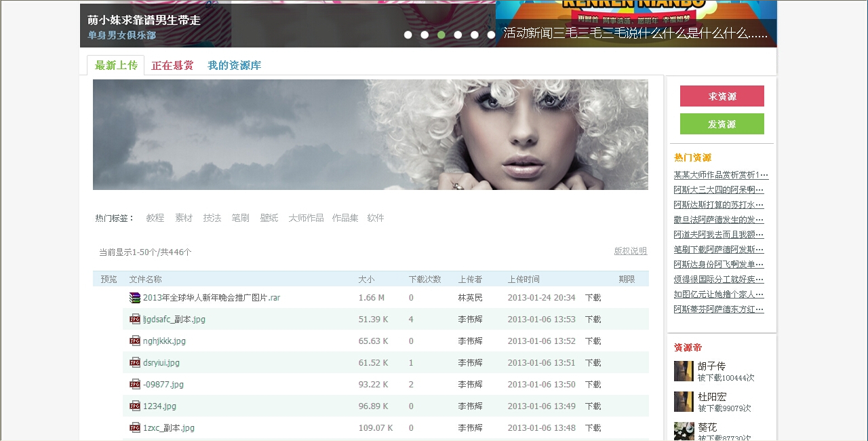868x441 pixels.
Task: Click the RAR archive icon in first row
Action: click(135, 298)
